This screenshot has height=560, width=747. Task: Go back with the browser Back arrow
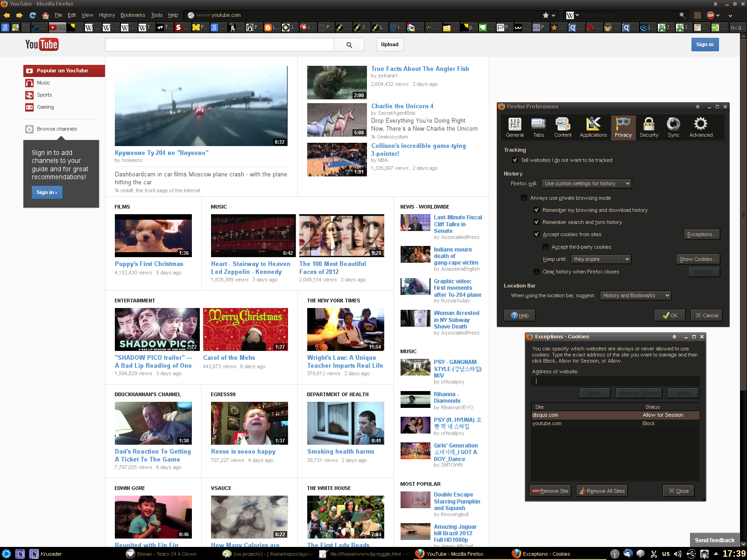pyautogui.click(x=7, y=15)
